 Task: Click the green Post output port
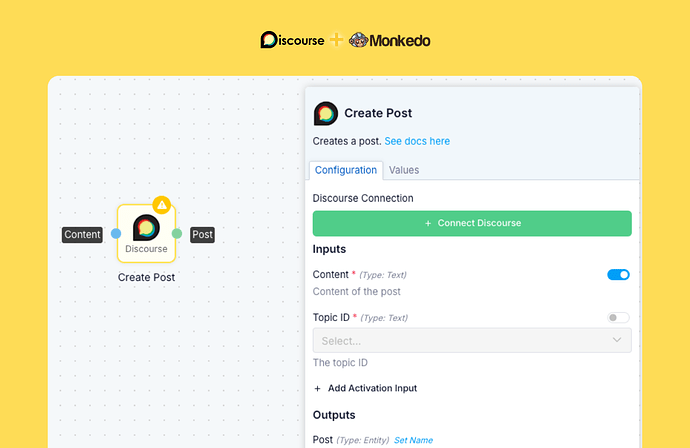tap(177, 234)
